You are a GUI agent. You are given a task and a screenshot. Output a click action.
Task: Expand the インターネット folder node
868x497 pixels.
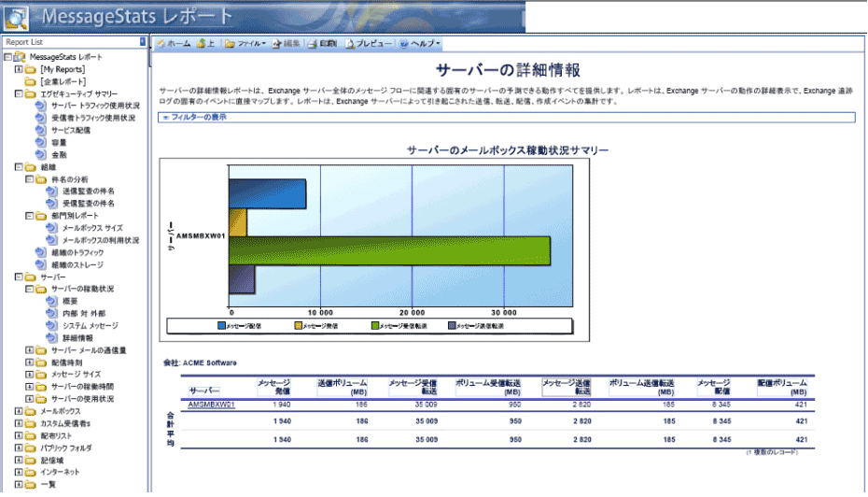(x=19, y=472)
